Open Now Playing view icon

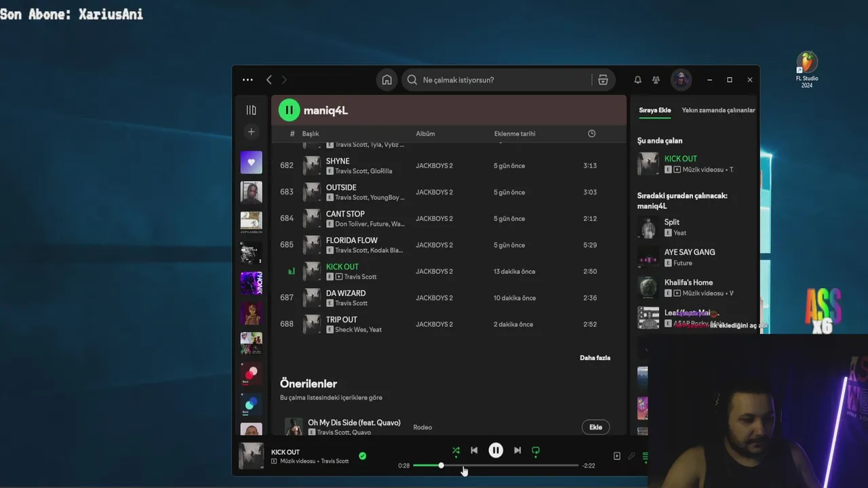pyautogui.click(x=616, y=456)
